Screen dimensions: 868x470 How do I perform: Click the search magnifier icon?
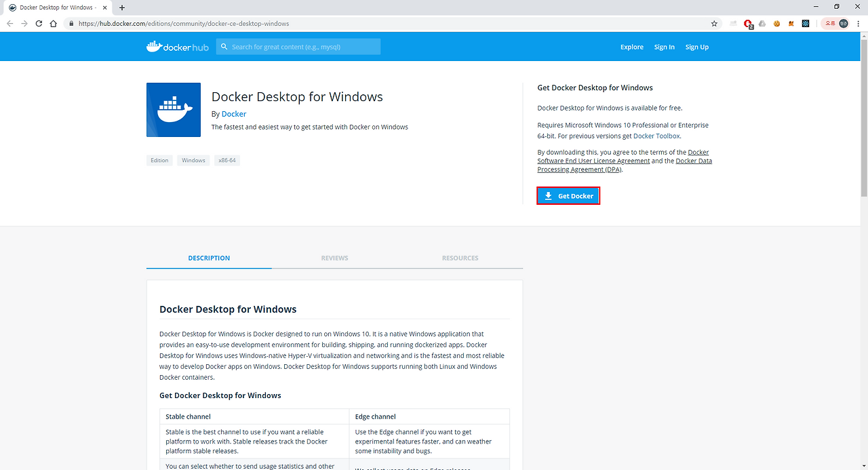click(224, 46)
